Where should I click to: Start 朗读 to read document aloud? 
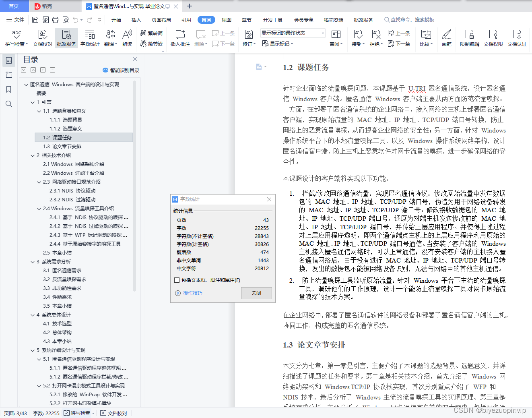(127, 38)
